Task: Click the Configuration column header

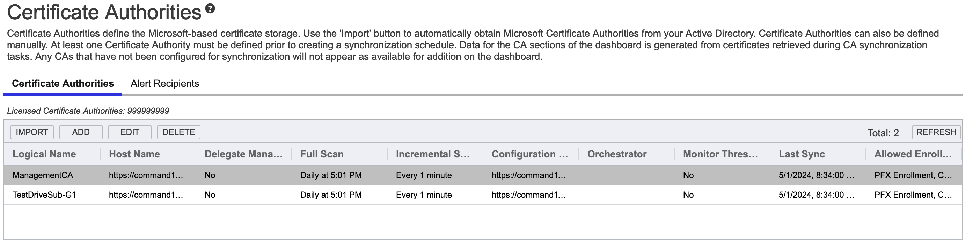Action: pos(529,154)
